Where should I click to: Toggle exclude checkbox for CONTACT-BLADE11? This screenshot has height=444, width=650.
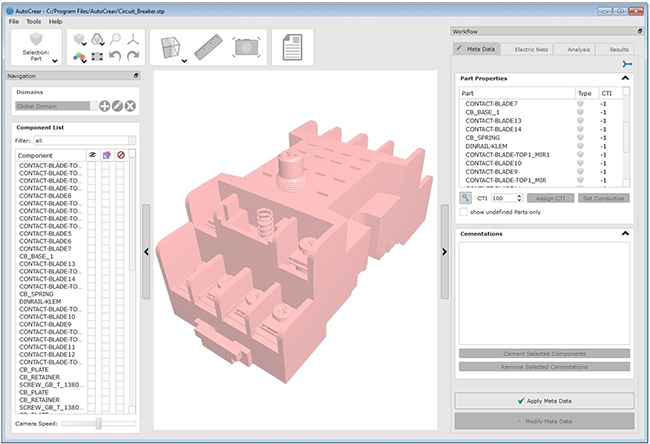click(x=120, y=347)
